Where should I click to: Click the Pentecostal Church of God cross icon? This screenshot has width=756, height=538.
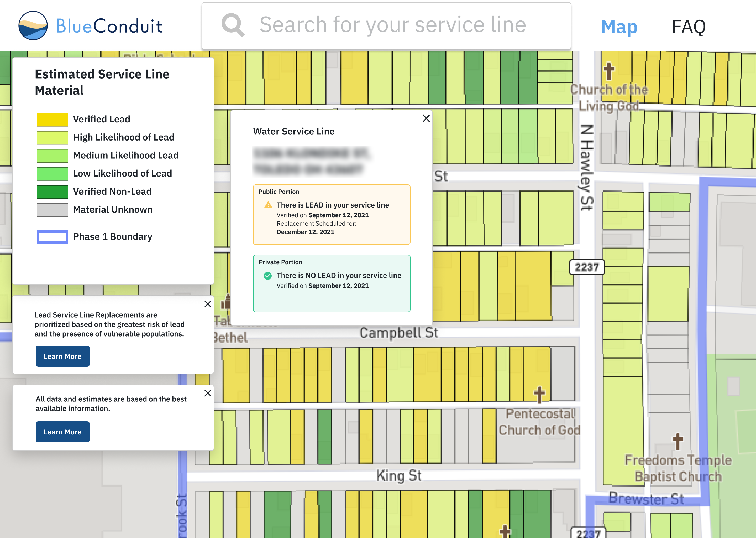(x=539, y=394)
